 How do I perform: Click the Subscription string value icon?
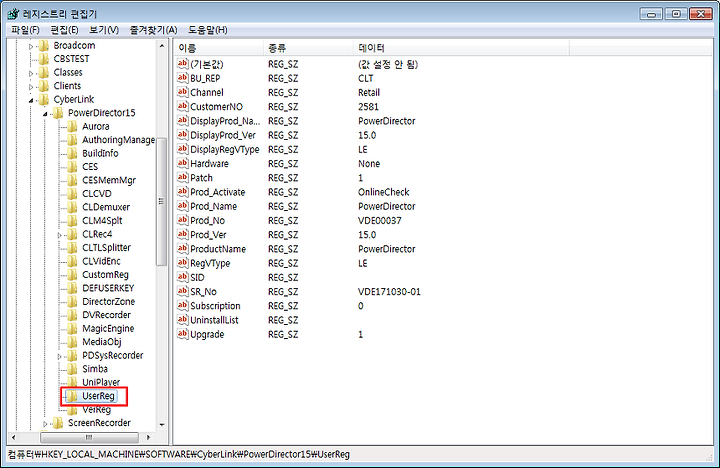[x=182, y=305]
